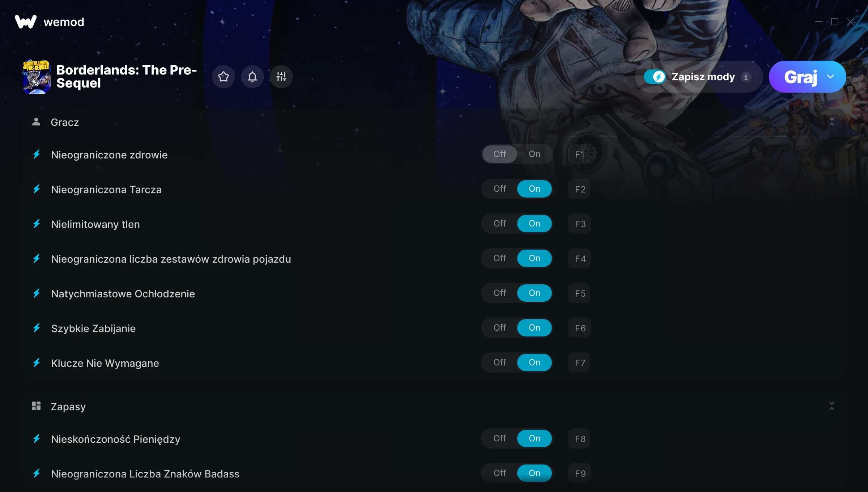Viewport: 868px width, 492px height.
Task: Open notifications via the bell icon
Action: (x=252, y=77)
